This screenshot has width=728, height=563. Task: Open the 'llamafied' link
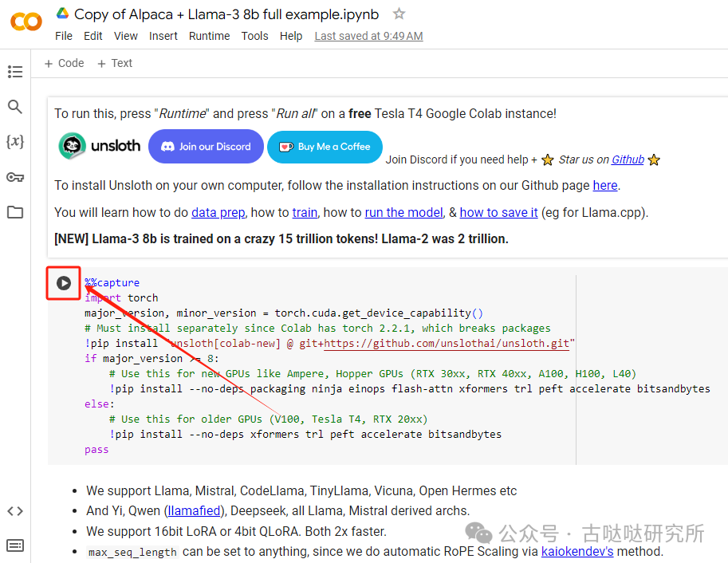tap(194, 510)
